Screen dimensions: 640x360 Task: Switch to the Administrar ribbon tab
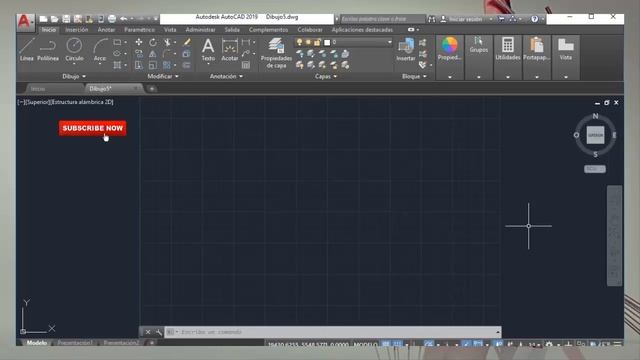coord(200,30)
